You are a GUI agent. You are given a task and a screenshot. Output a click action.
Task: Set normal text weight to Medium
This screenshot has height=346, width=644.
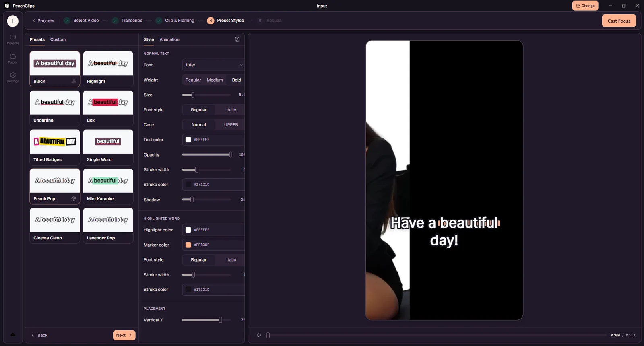point(215,80)
